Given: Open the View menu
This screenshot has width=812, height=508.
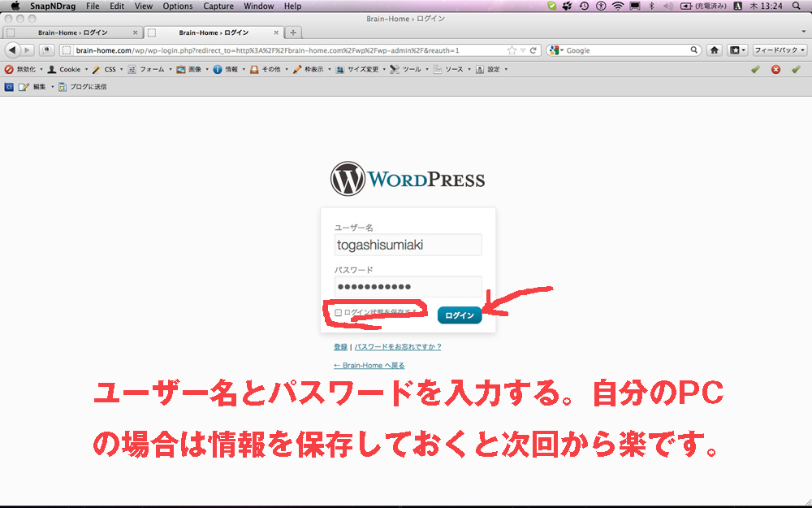Looking at the screenshot, I should [x=144, y=7].
